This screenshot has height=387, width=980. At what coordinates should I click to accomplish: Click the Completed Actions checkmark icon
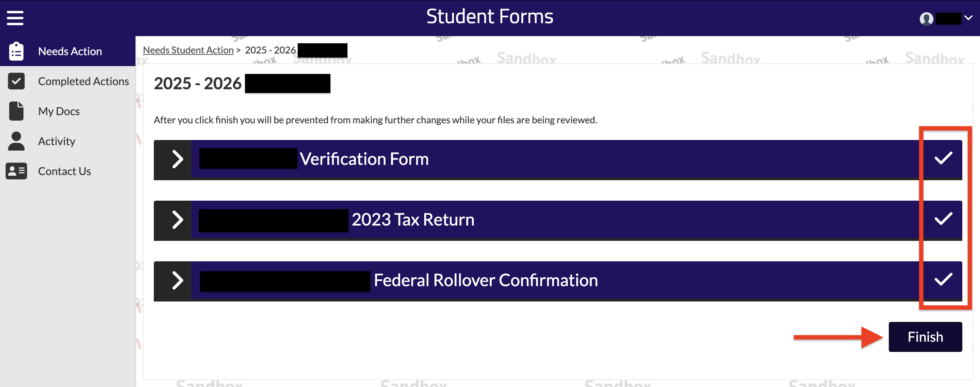pyautogui.click(x=16, y=81)
